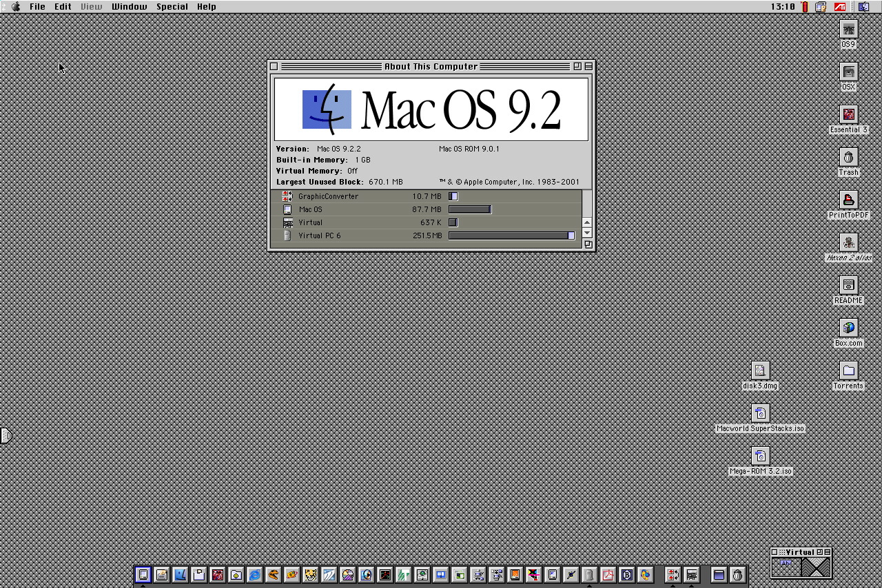Viewport: 882px width, 588px height.
Task: Click the scroll up arrow in application list
Action: 587,222
